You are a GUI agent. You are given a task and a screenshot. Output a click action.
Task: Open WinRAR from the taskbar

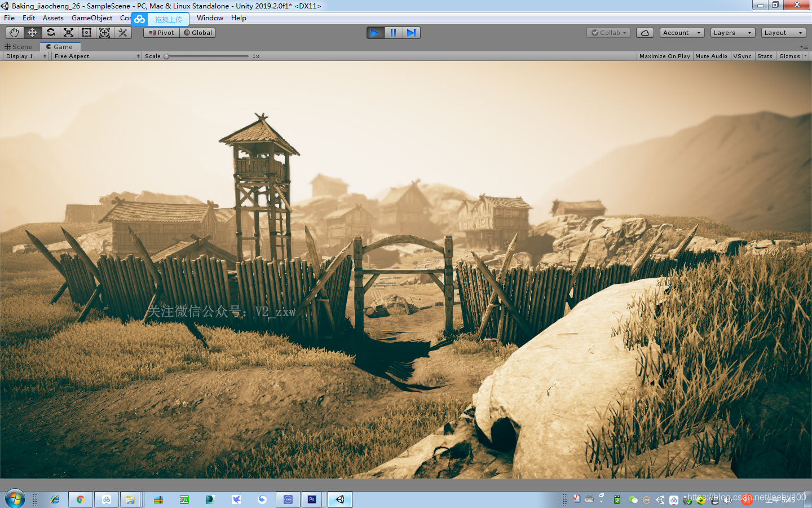[158, 500]
